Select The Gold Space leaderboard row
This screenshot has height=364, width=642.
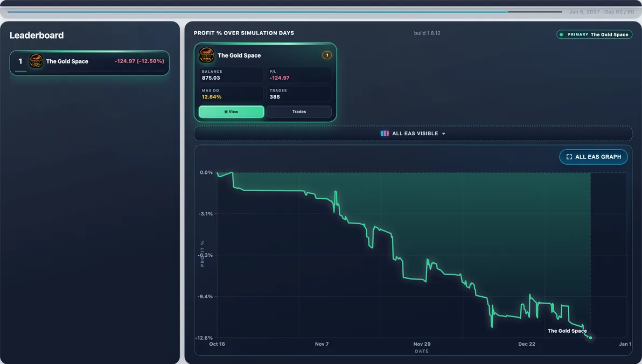click(89, 62)
